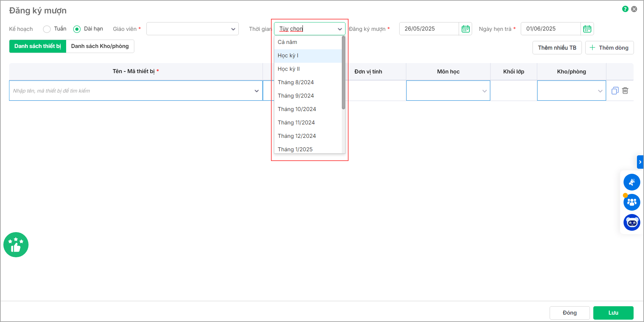This screenshot has height=322, width=644.
Task: Click the Thêm dòng button
Action: coord(609,48)
